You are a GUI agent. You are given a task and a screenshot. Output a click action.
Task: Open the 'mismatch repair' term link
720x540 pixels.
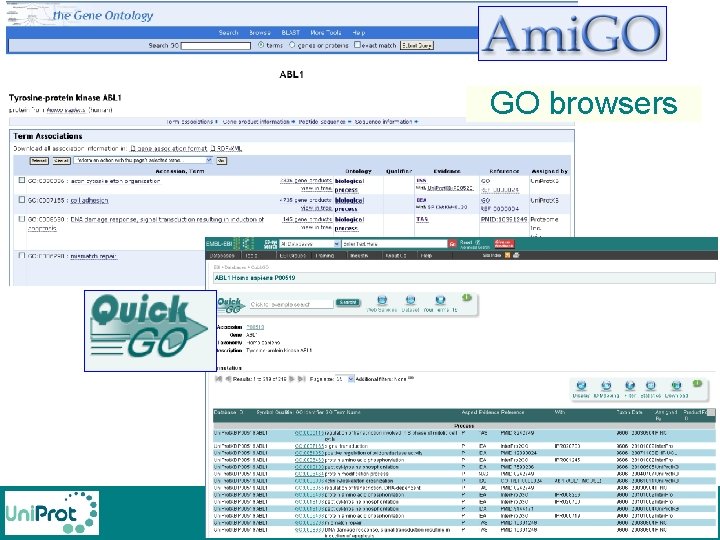click(x=93, y=256)
